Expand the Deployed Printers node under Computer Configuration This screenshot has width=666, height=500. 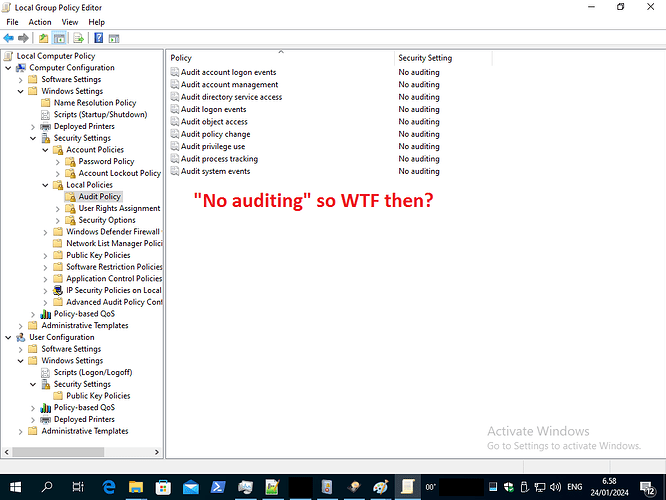pyautogui.click(x=33, y=127)
